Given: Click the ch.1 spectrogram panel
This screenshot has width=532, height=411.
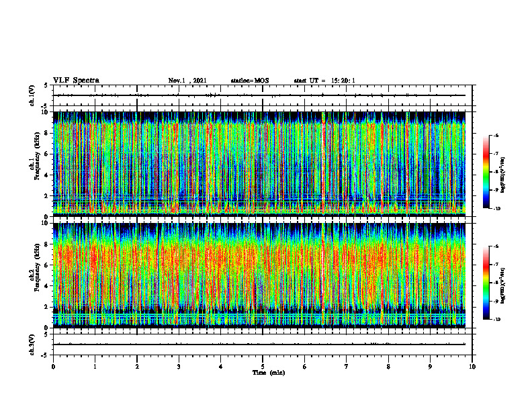Looking at the screenshot, I should tap(259, 164).
